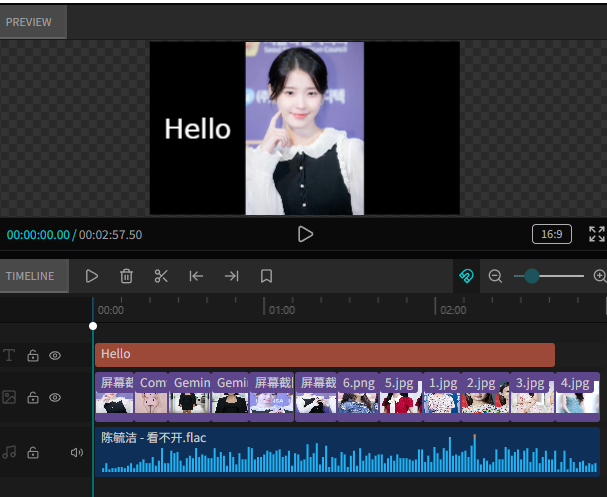607x497 pixels.
Task: Play the timeline from the toolbar
Action: click(91, 276)
